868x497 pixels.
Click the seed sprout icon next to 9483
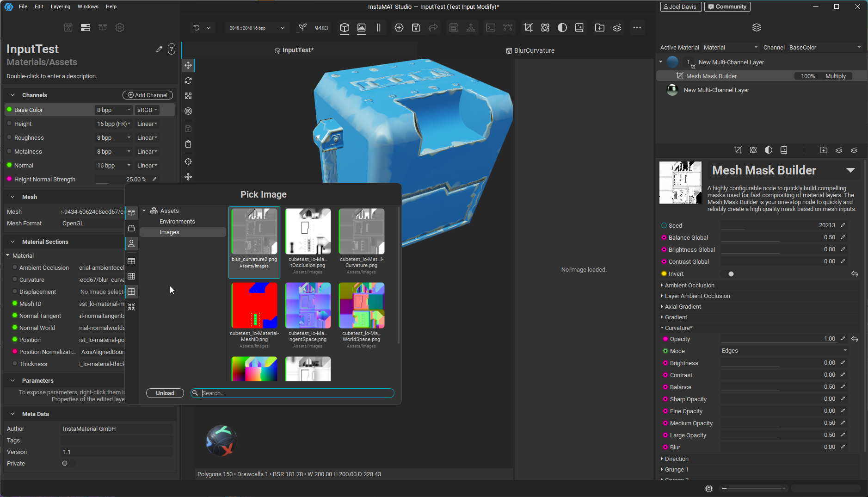pyautogui.click(x=303, y=28)
